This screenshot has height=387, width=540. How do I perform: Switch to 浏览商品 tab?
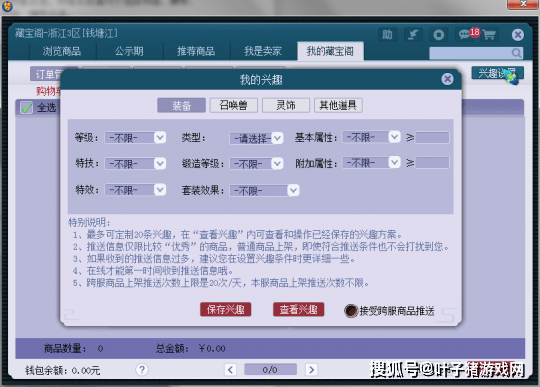(62, 51)
